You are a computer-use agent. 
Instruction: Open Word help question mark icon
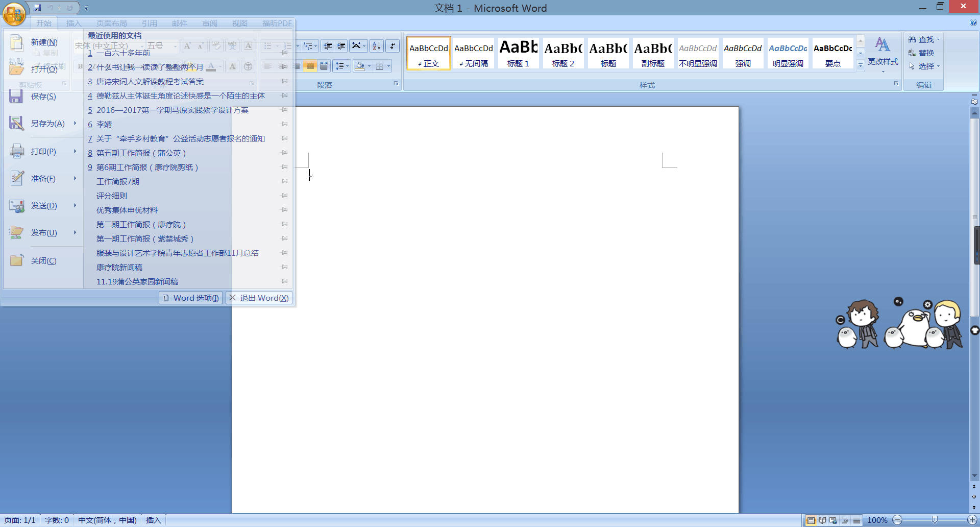coord(973,22)
